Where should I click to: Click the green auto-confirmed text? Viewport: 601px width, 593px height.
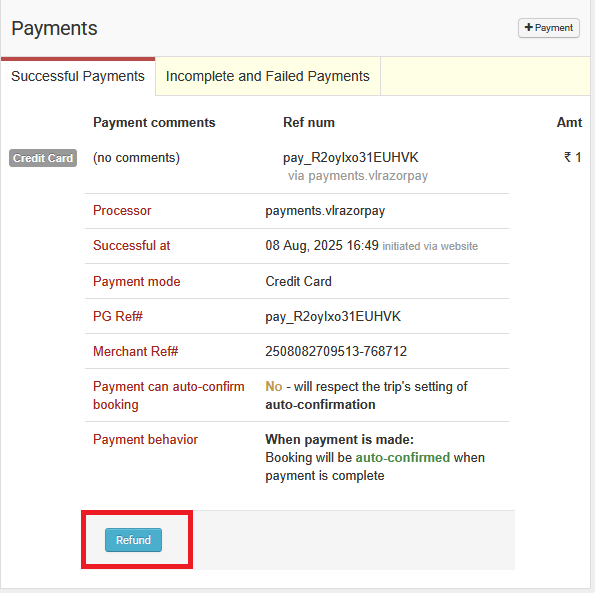tap(403, 457)
